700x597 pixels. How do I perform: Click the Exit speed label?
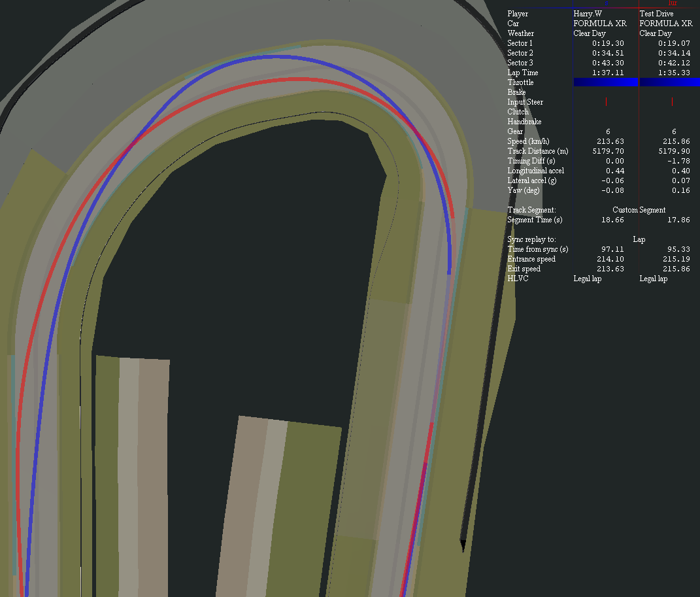click(x=524, y=269)
